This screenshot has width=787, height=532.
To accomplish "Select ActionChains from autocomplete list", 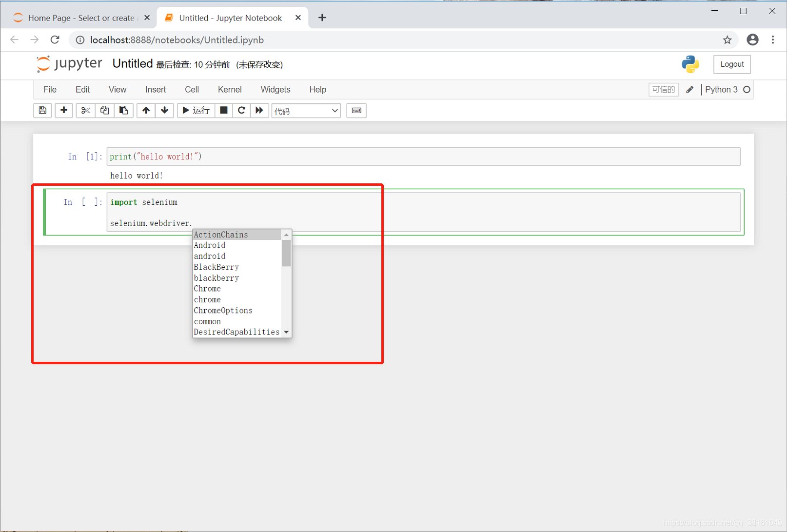I will point(237,235).
